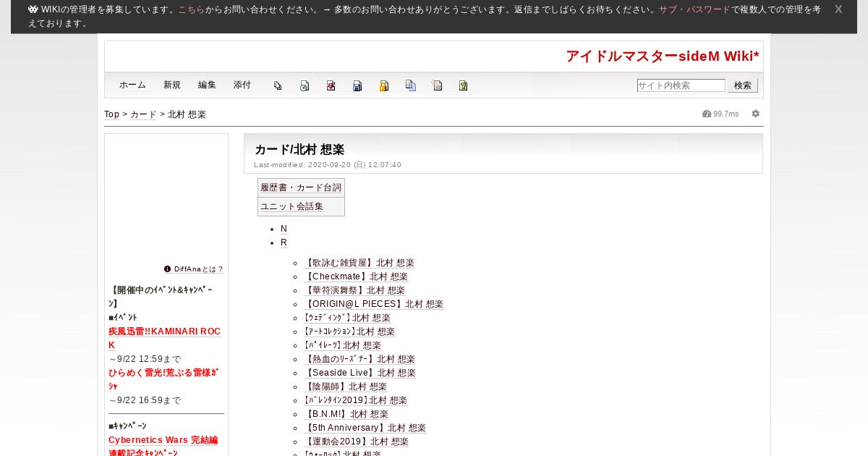This screenshot has width=868, height=456.
Task: Open 【Checkmate】北村 想楽 card link
Action: (355, 276)
